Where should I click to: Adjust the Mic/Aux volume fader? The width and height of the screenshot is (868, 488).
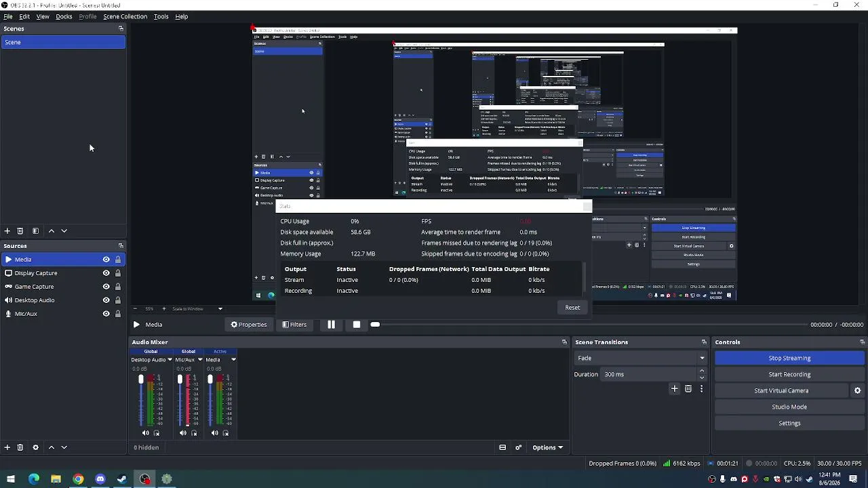pos(180,380)
